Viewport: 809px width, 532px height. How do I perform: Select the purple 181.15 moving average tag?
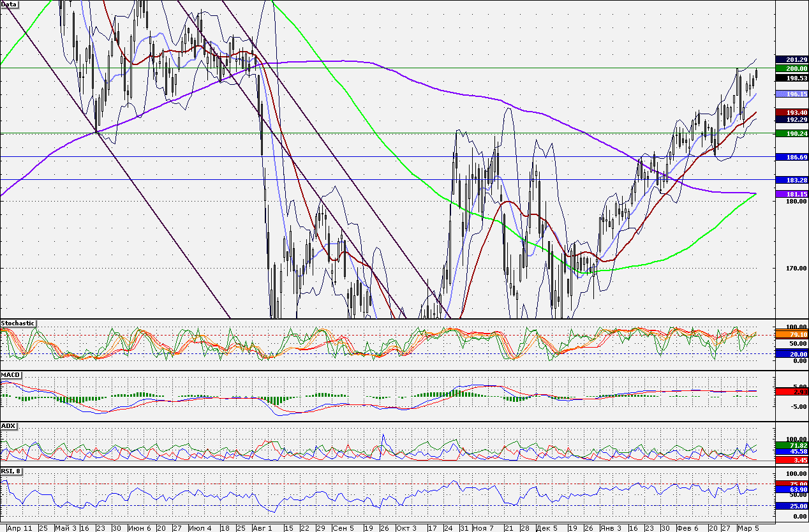pos(792,194)
